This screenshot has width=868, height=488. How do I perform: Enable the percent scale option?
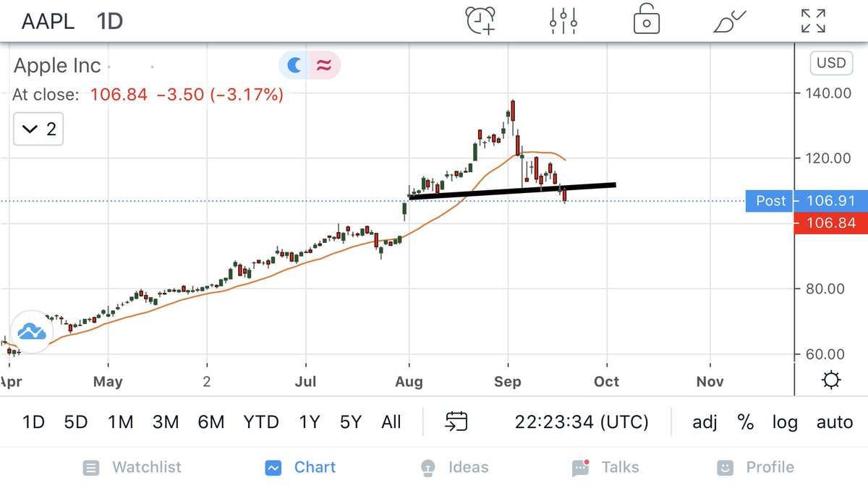tap(746, 421)
